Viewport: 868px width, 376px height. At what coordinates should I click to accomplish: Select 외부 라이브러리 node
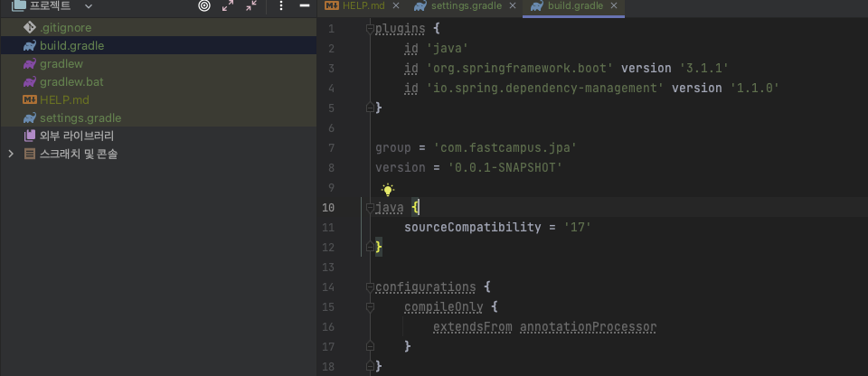(x=158, y=136)
